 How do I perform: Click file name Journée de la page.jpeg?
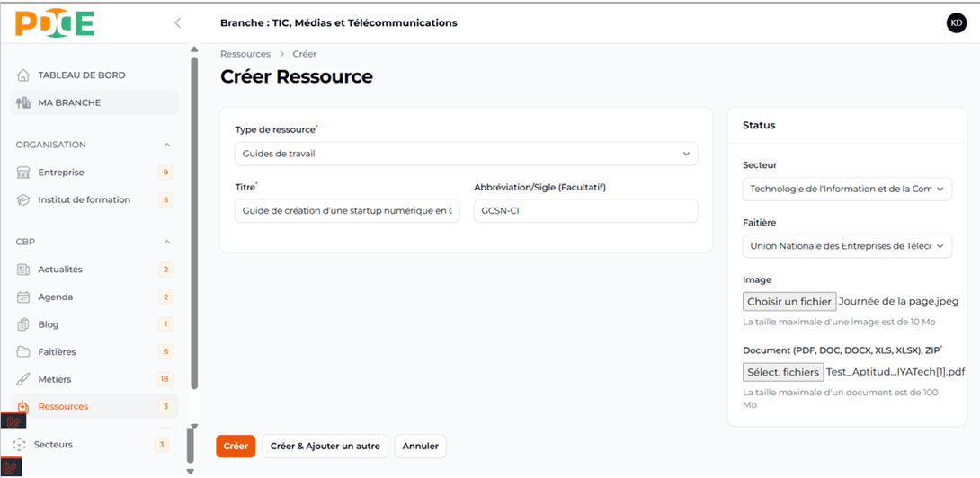[x=899, y=302]
